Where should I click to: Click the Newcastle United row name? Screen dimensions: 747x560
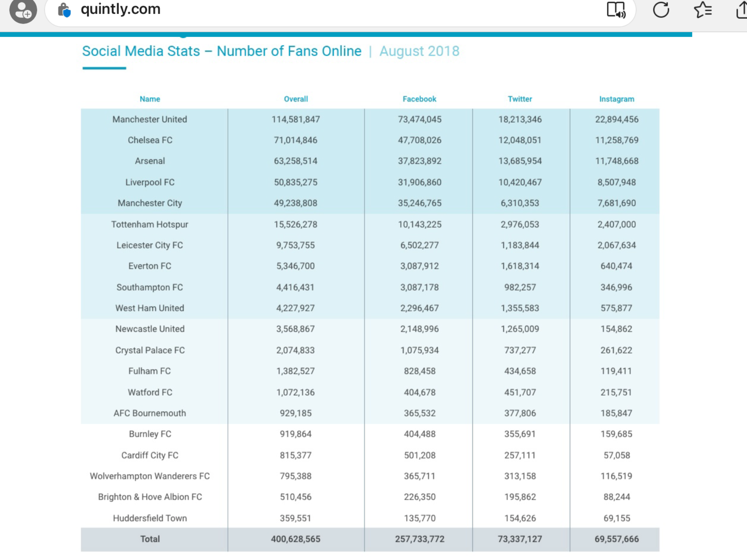(150, 329)
